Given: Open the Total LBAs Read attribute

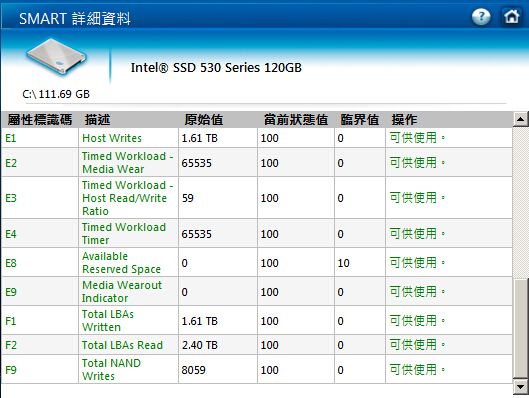Looking at the screenshot, I should [122, 345].
